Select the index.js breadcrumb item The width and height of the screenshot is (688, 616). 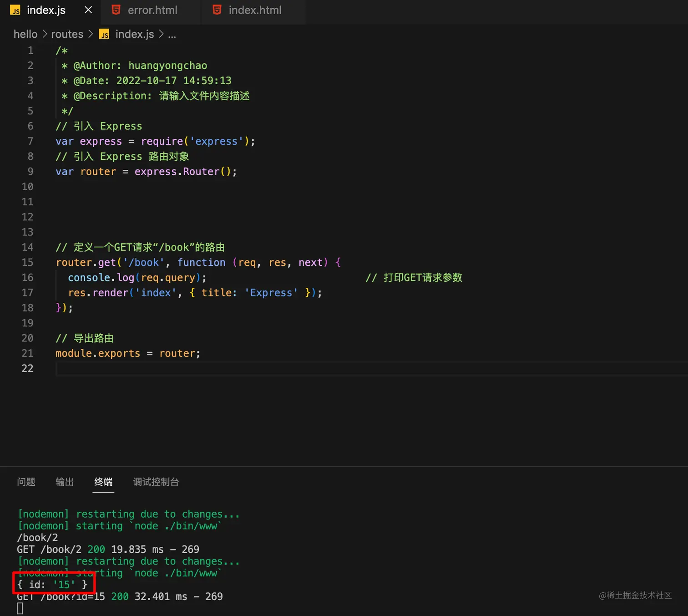tap(135, 34)
